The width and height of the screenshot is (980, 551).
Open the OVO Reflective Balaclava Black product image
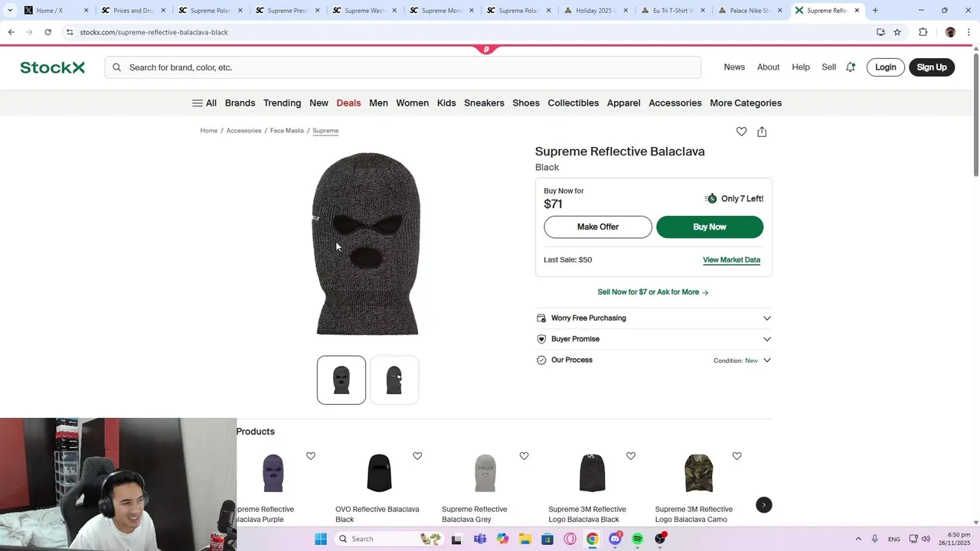click(x=379, y=473)
